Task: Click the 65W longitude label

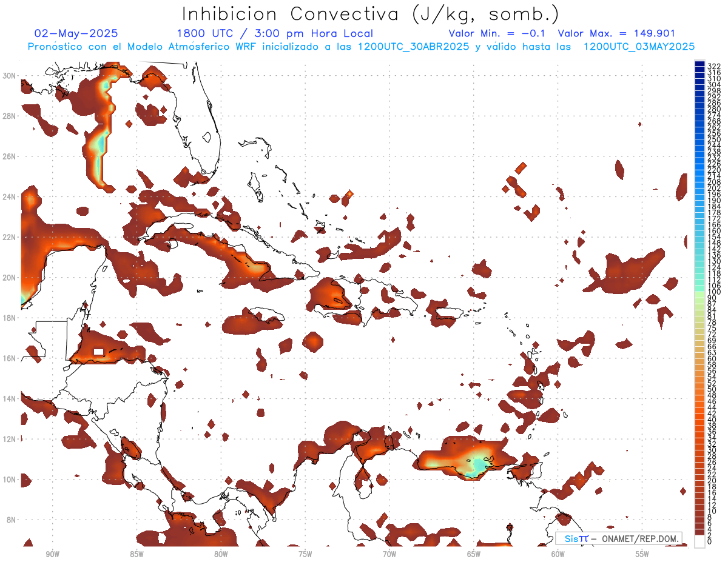Action: [474, 554]
